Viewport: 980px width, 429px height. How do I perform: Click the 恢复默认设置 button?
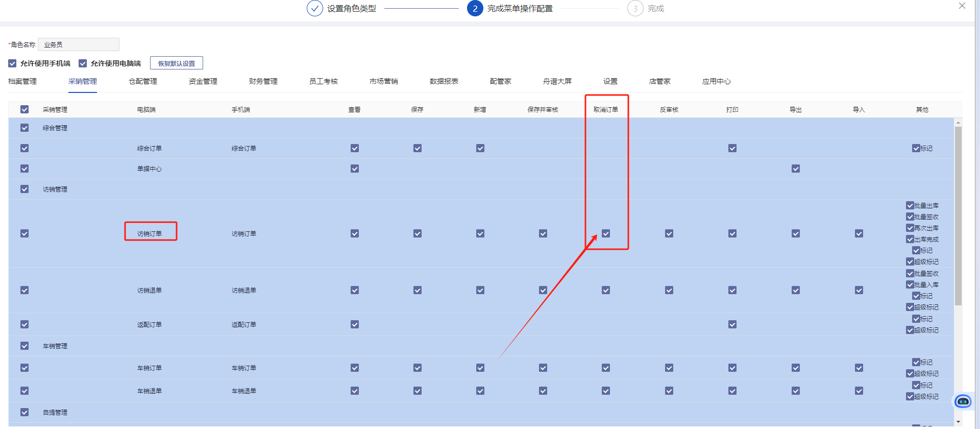[x=177, y=63]
